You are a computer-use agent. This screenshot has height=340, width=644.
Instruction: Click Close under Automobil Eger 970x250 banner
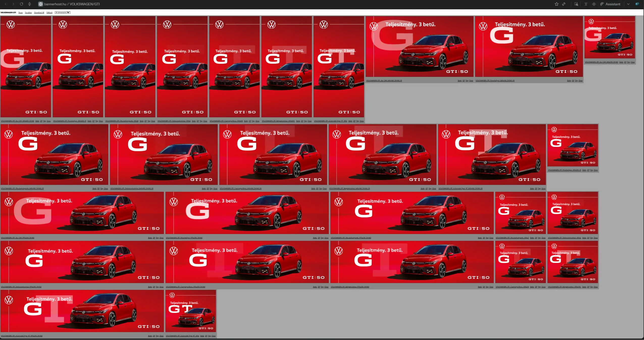(162, 336)
